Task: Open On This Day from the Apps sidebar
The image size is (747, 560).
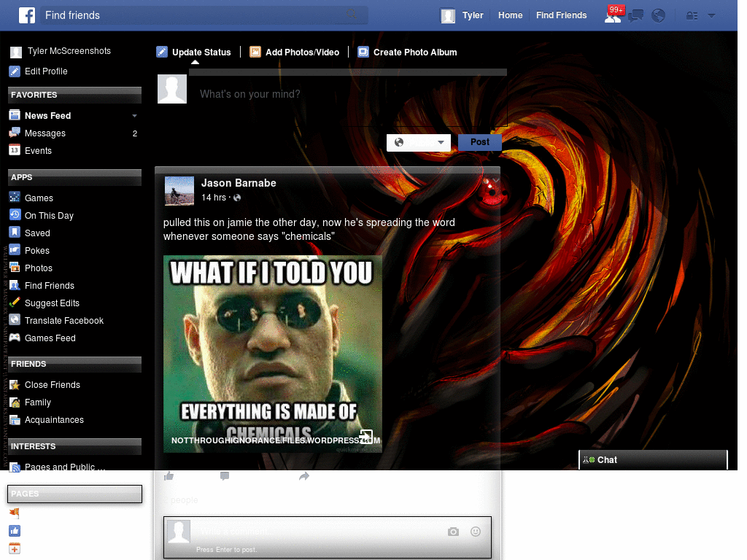Action: pyautogui.click(x=47, y=215)
